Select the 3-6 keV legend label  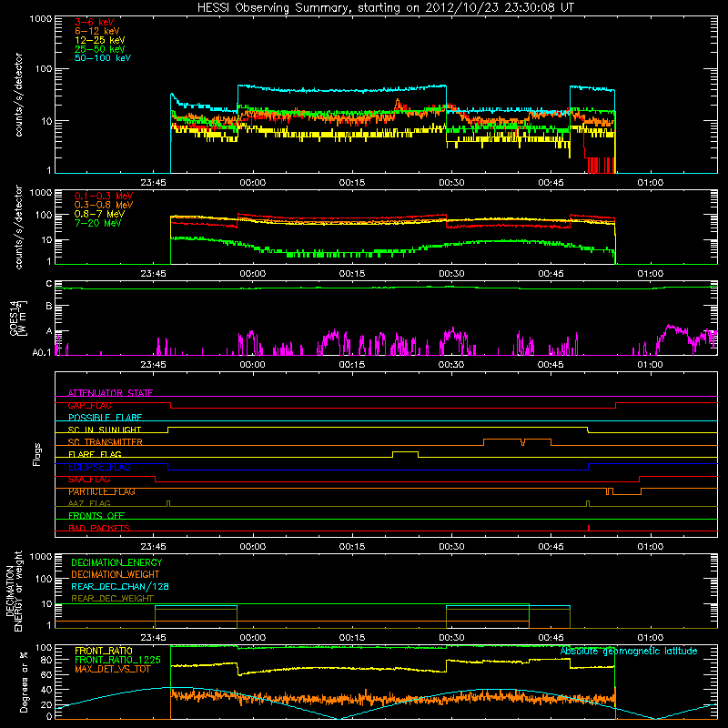[95, 22]
